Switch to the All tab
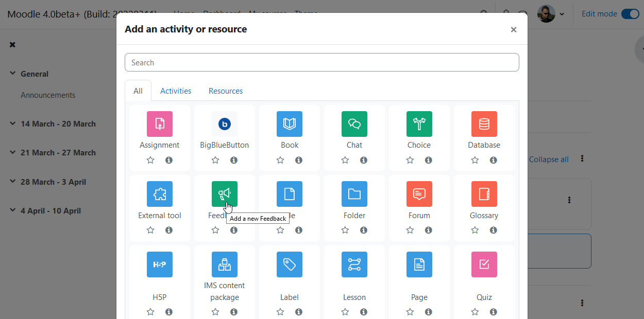Viewport: 644px width, 319px height. point(138,91)
